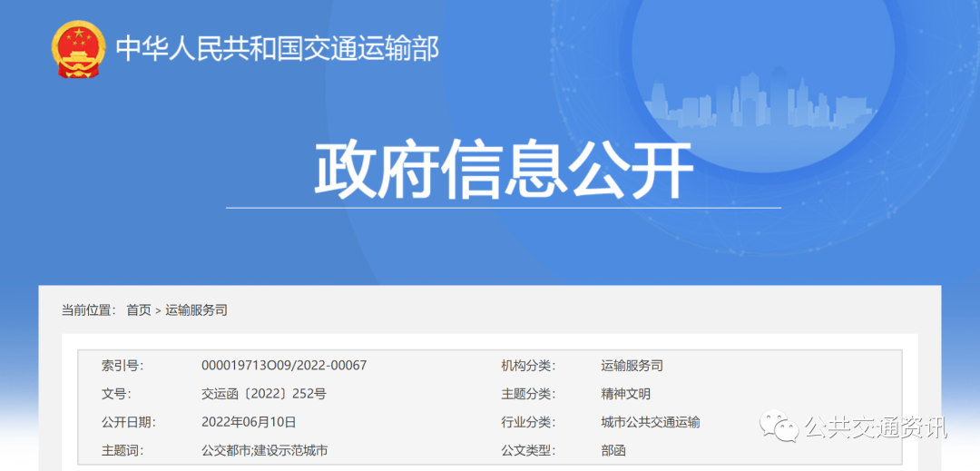980x471 pixels.
Task: Select index number 000019713O09/2022-00067
Action: click(284, 366)
